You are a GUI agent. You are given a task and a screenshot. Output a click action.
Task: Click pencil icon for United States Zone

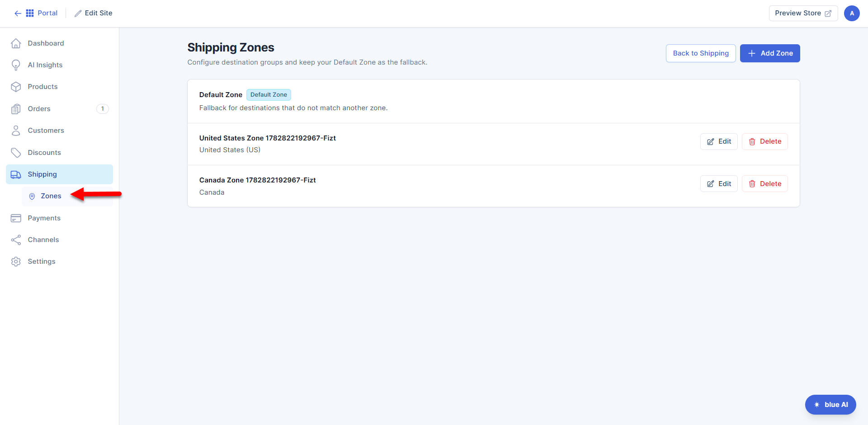[711, 142]
